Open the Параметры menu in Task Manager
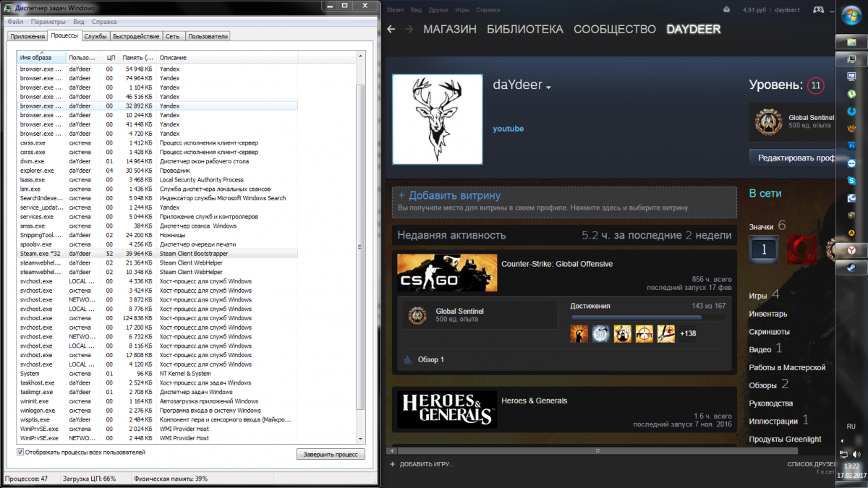 point(48,22)
